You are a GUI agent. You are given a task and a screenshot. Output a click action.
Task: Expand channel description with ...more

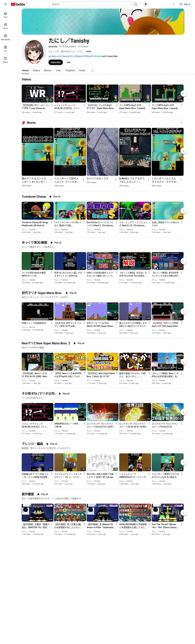[88, 52]
